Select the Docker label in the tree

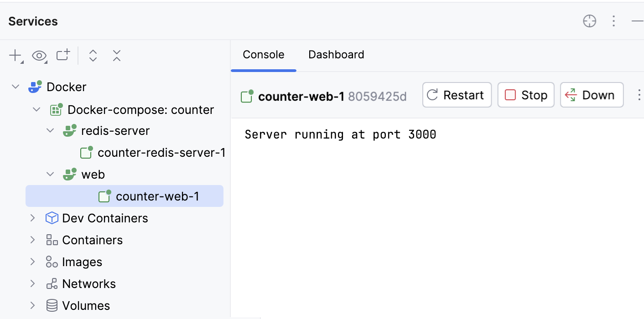[x=67, y=87]
